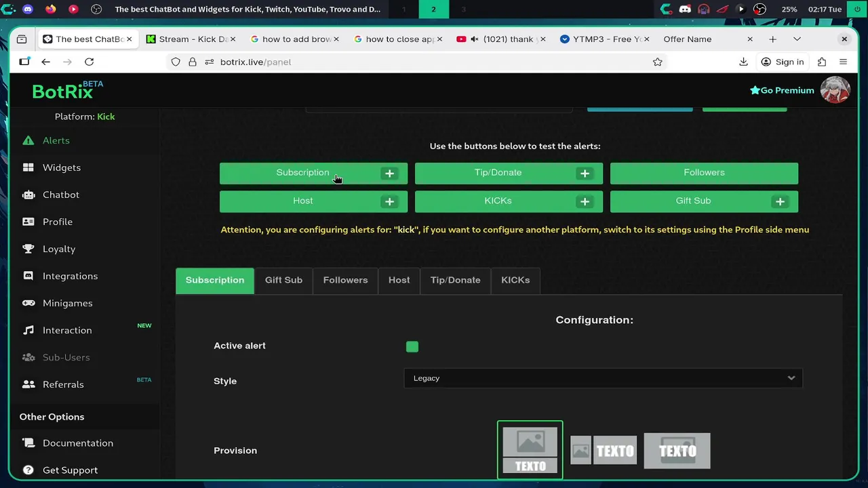
Task: Click the Profile card icon
Action: [x=28, y=222]
